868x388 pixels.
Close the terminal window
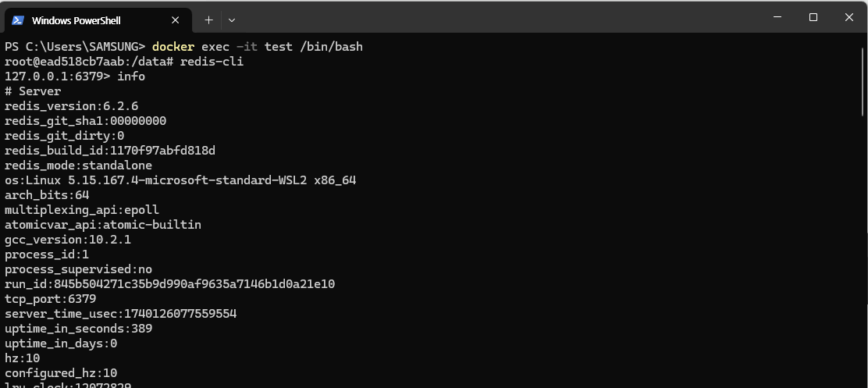[x=848, y=17]
